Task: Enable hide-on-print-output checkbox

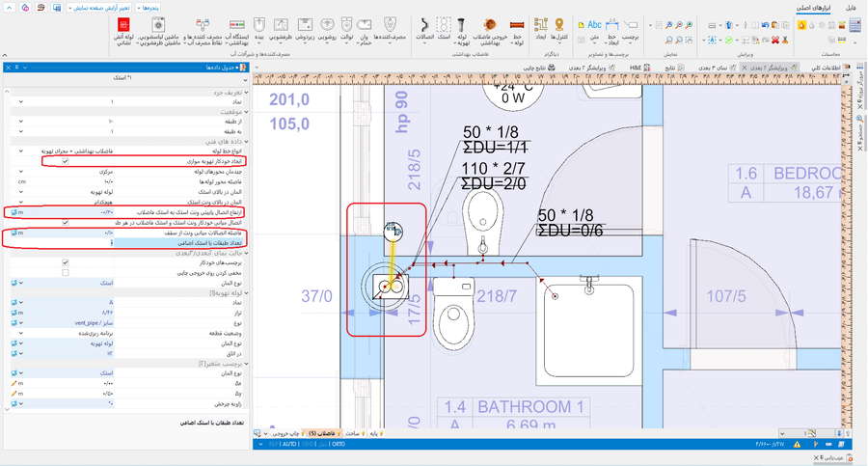Action: pyautogui.click(x=66, y=272)
